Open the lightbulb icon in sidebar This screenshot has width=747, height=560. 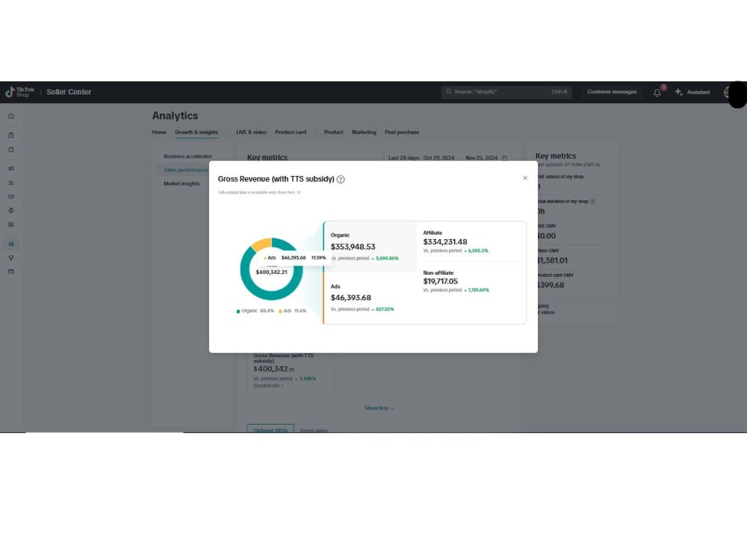click(x=11, y=258)
